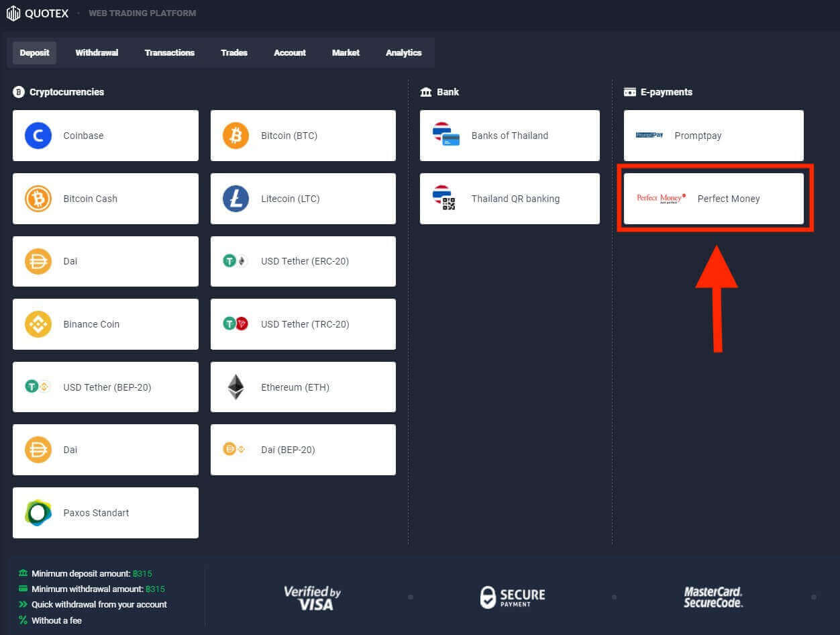Viewport: 840px width, 635px height.
Task: Choose Promptpay e-payment option
Action: tap(713, 136)
